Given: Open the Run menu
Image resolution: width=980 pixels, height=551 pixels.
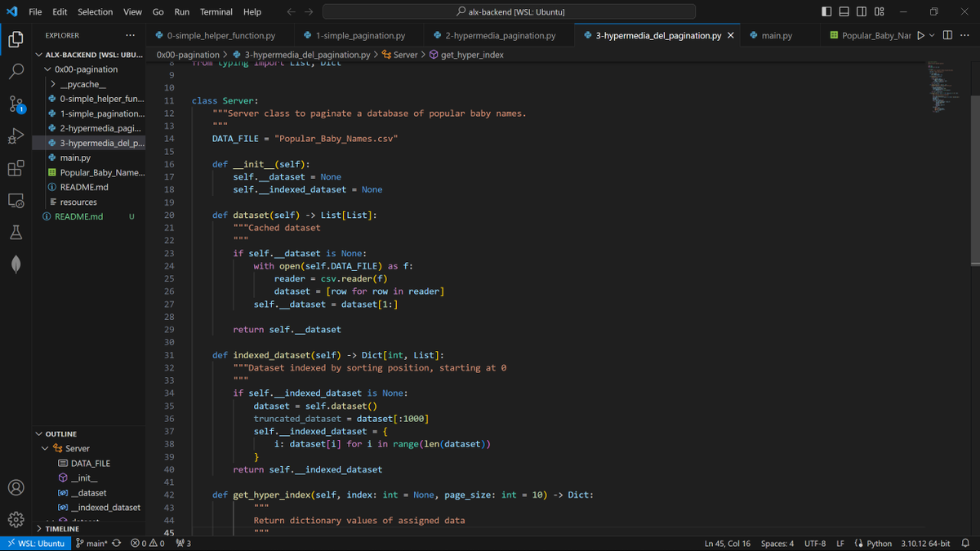Looking at the screenshot, I should point(182,11).
